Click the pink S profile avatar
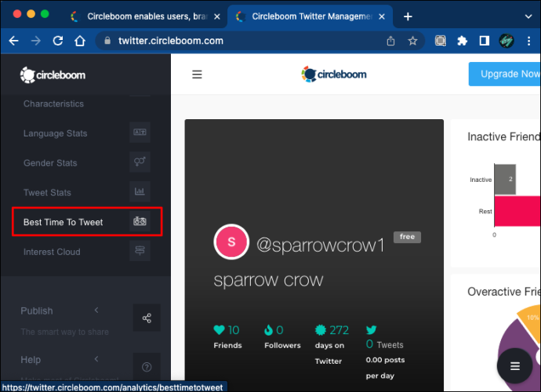Image resolution: width=541 pixels, height=392 pixels. coord(231,241)
